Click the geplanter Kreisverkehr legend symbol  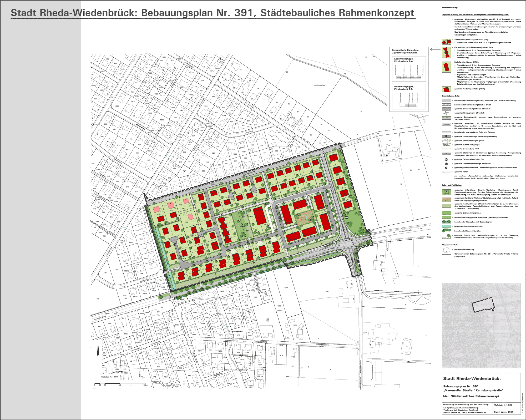pyautogui.click(x=446, y=113)
